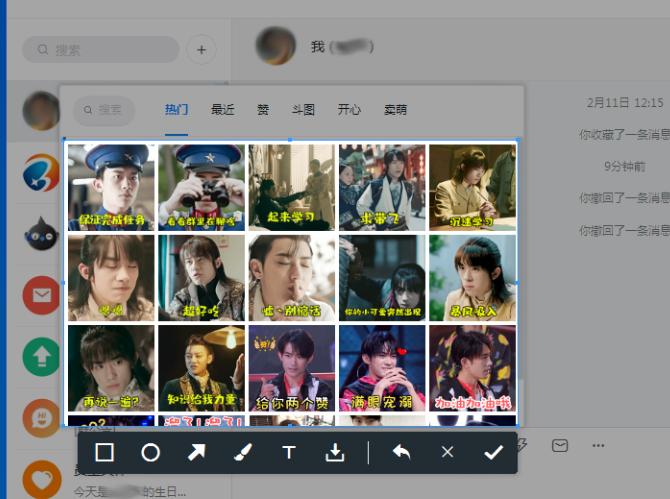Save the screenshot with download icon
The width and height of the screenshot is (670, 499).
[x=335, y=452]
